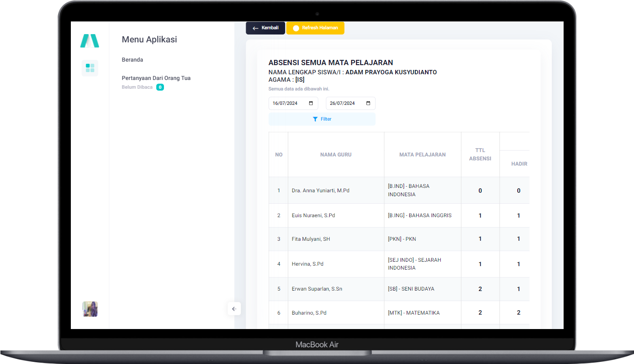
Task: Open the dashboard grid icon in sidebar
Action: pyautogui.click(x=90, y=68)
